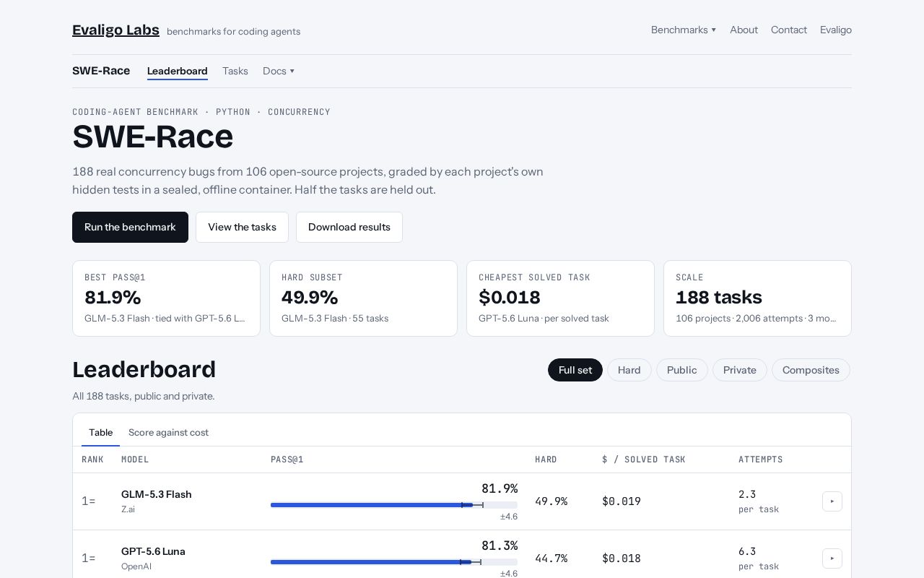
Task: Open the Benchmarks dropdown menu
Action: (x=684, y=30)
